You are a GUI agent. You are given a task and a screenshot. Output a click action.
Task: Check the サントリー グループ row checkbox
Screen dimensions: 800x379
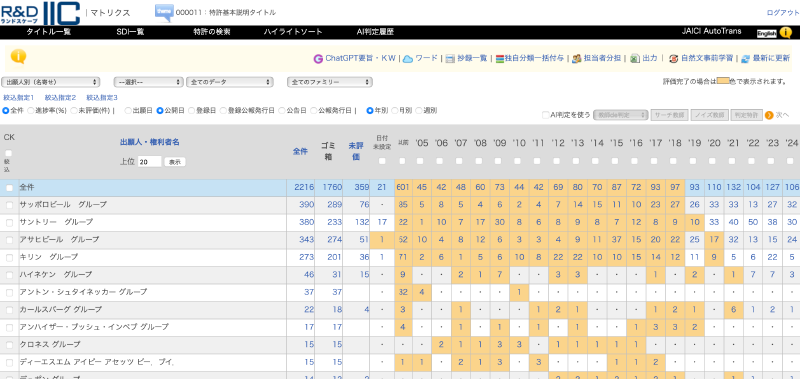(9, 223)
